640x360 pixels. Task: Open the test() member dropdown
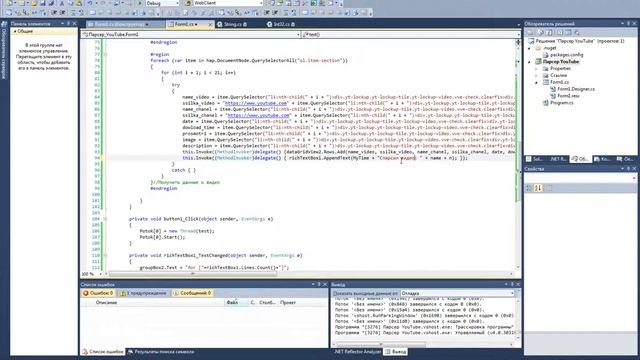[411, 35]
